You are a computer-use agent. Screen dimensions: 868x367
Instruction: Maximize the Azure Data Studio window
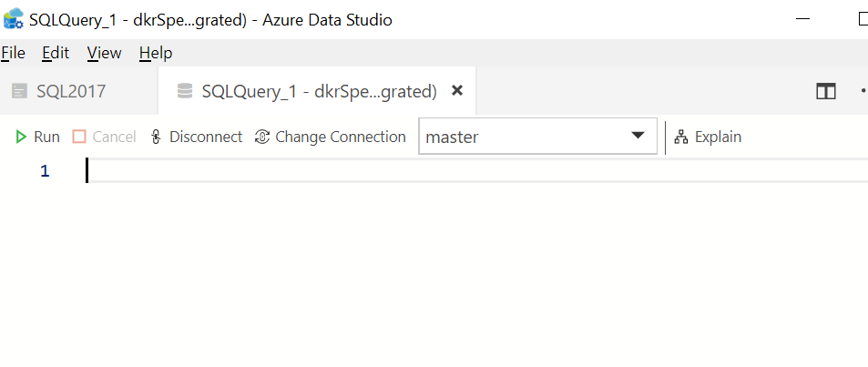pyautogui.click(x=863, y=19)
